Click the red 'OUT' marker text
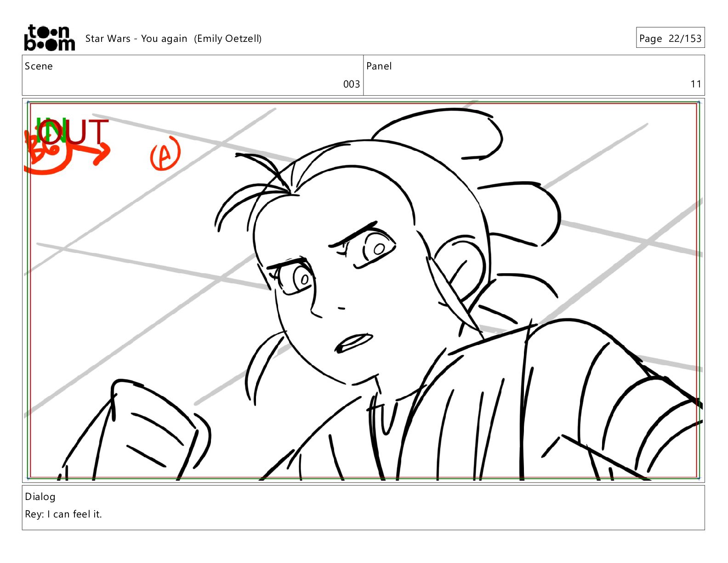The image size is (728, 563). (x=74, y=132)
